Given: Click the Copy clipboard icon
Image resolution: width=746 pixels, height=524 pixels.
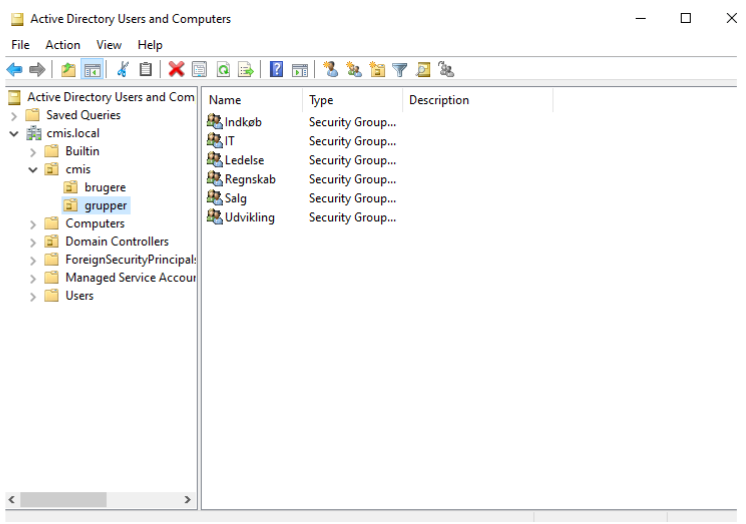Looking at the screenshot, I should 146,69.
